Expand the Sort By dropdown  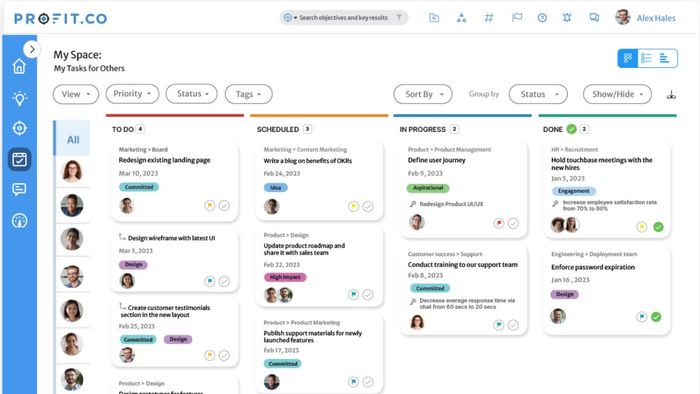[x=423, y=94]
